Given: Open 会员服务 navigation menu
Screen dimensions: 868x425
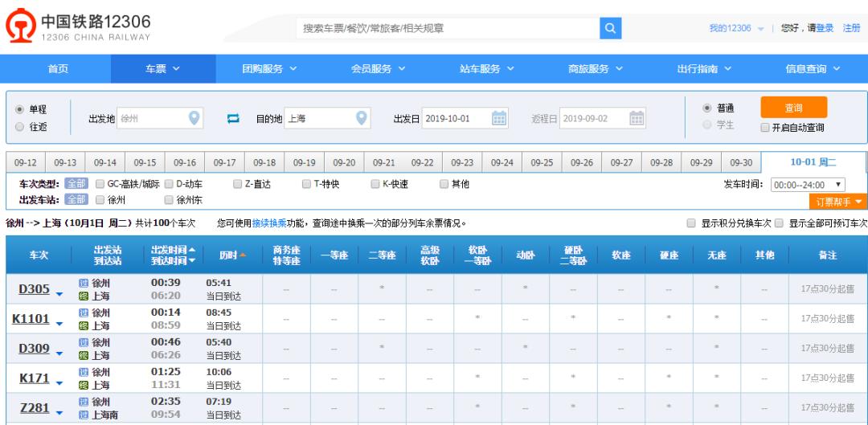Looking at the screenshot, I should (378, 68).
